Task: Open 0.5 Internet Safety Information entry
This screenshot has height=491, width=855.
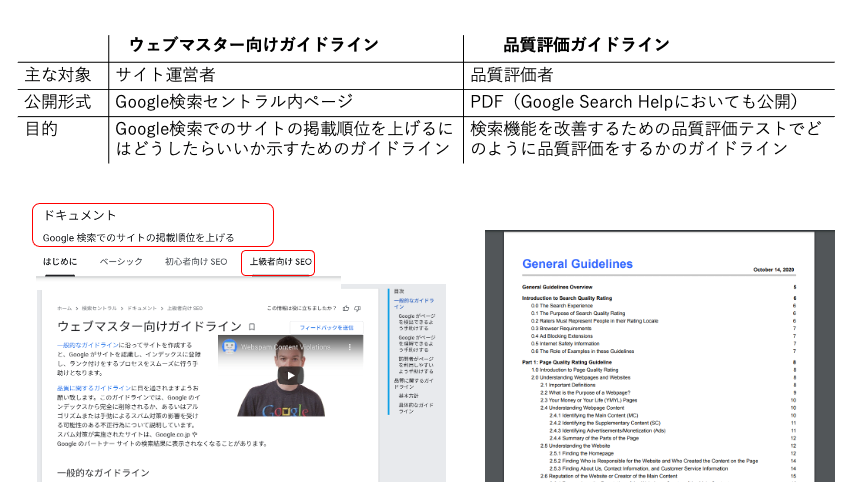Action: (x=565, y=344)
